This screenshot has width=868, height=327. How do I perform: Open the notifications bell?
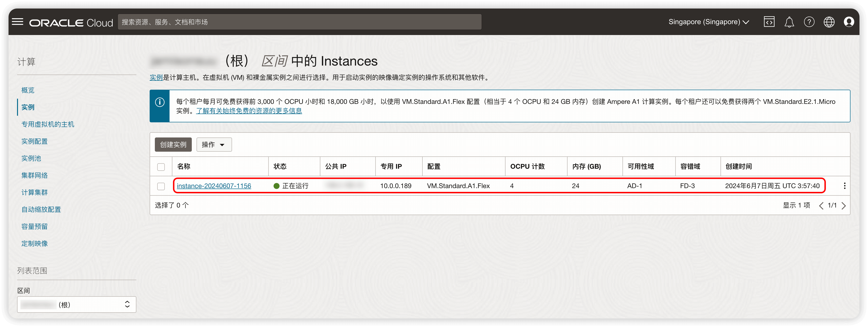pos(789,22)
